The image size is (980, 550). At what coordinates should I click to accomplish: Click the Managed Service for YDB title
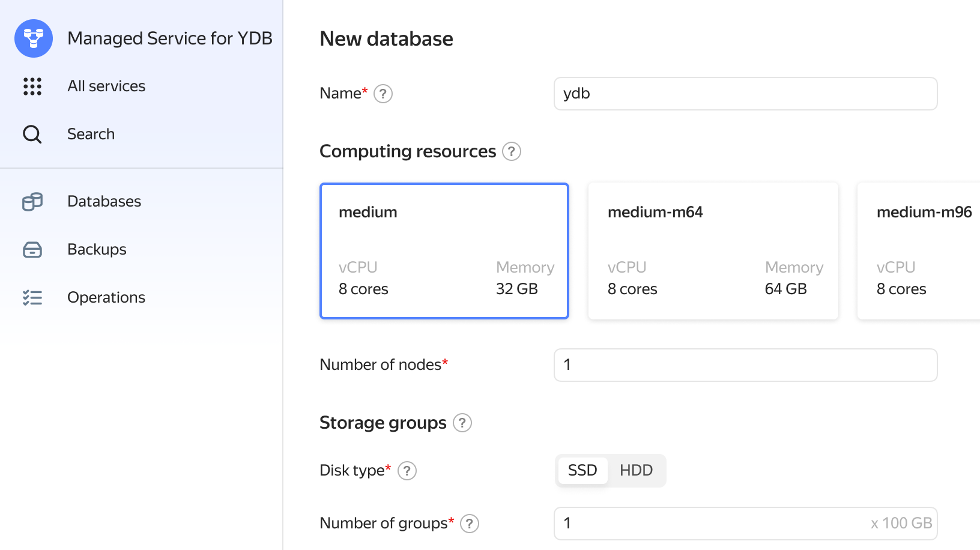170,38
